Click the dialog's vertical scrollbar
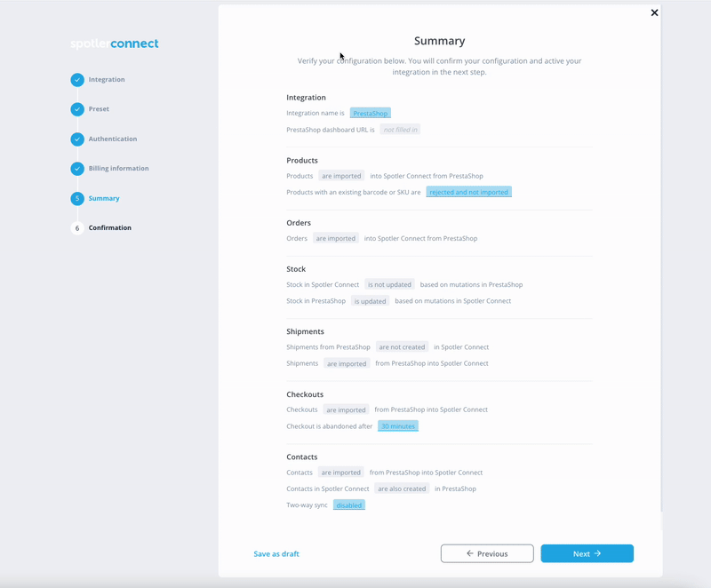 click(661, 258)
